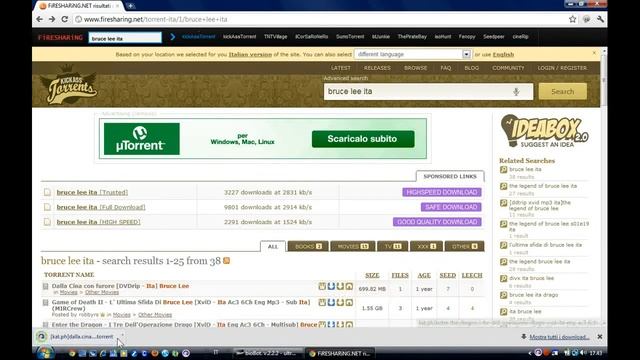Click the SAFE DOWNLOAD button
The height and width of the screenshot is (360, 640).
tap(451, 207)
